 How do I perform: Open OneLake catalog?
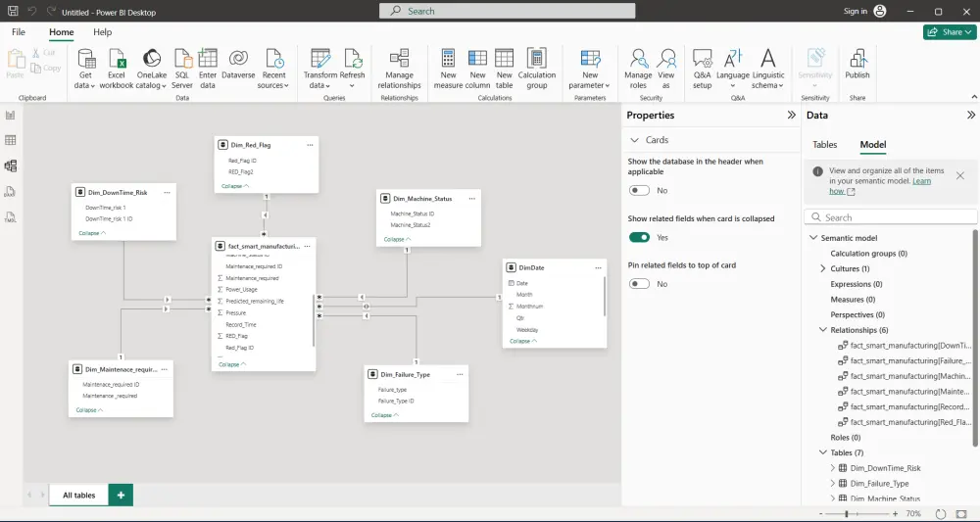(x=151, y=69)
